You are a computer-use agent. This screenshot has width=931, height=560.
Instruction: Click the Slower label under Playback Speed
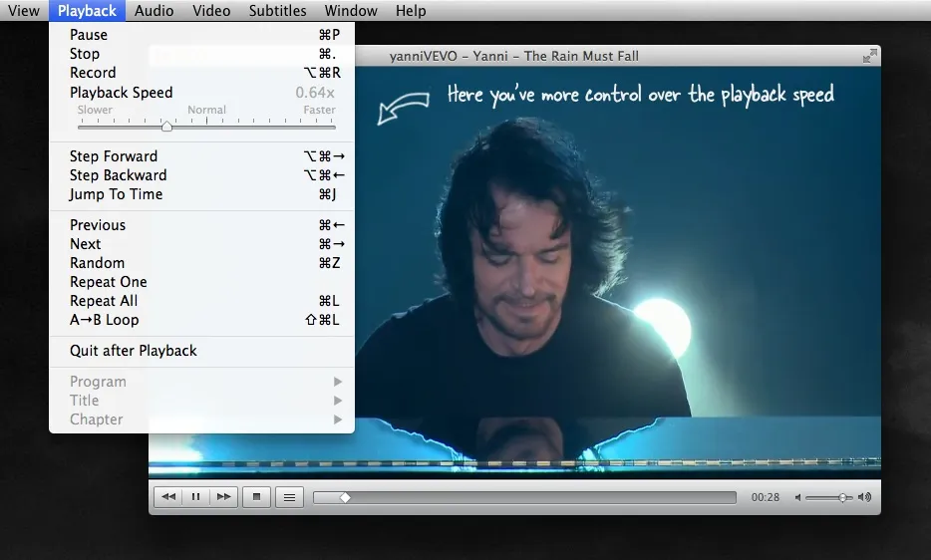[x=95, y=110]
